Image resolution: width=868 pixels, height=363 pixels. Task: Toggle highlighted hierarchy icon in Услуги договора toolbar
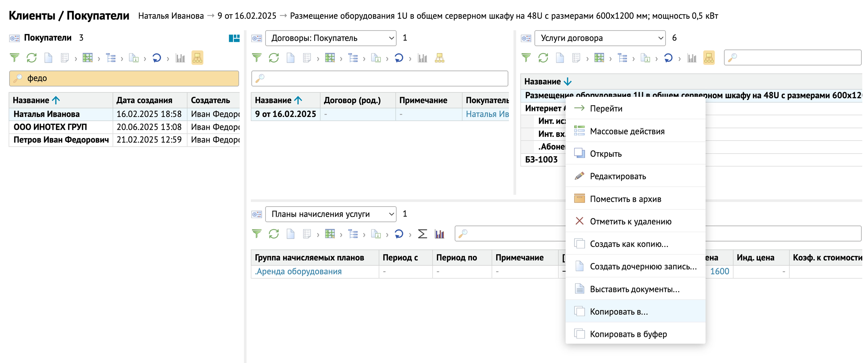[709, 58]
